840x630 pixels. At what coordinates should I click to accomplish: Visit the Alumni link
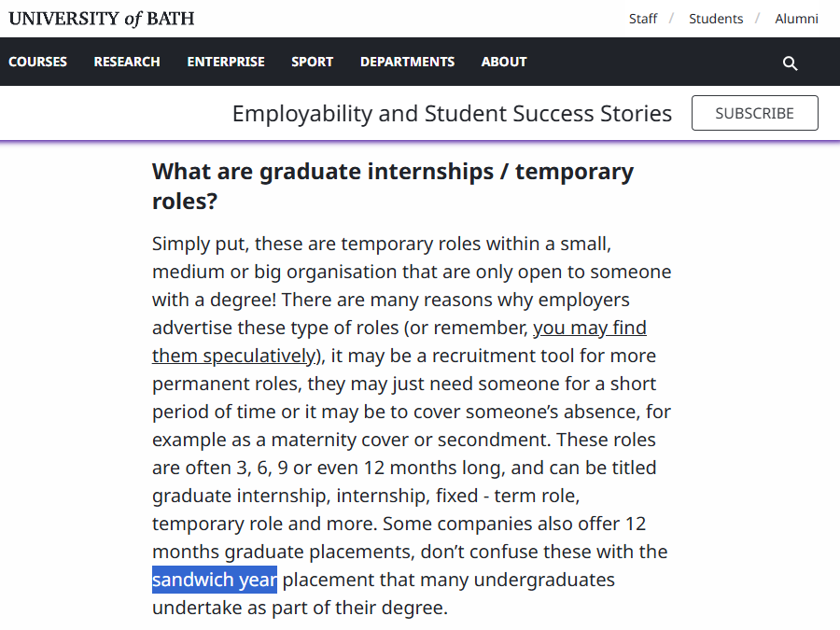[x=796, y=19]
